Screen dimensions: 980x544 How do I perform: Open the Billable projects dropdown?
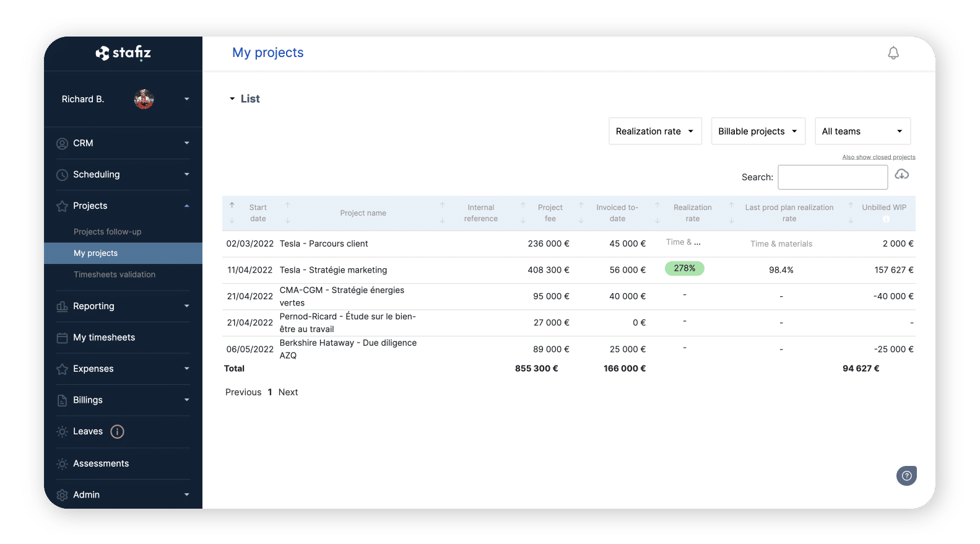coord(758,131)
